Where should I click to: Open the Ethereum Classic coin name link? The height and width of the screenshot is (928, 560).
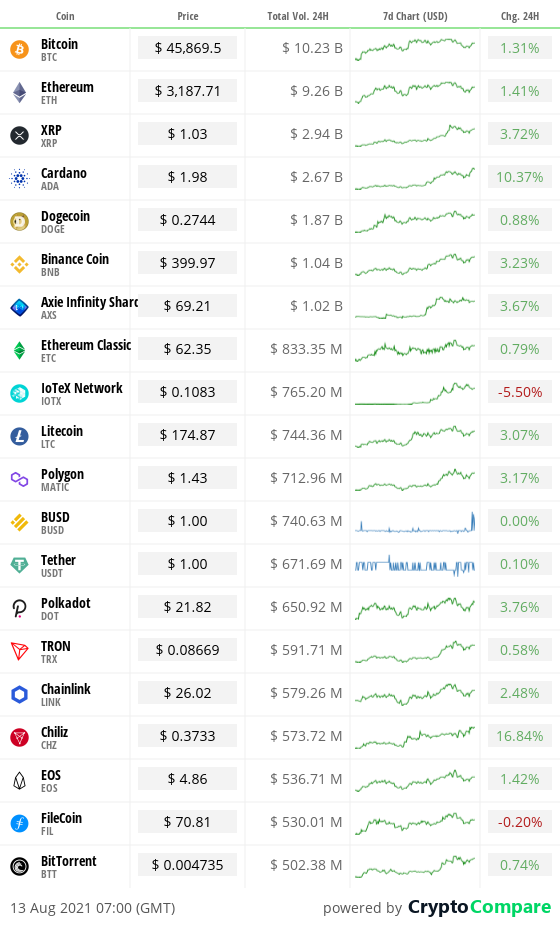86,345
